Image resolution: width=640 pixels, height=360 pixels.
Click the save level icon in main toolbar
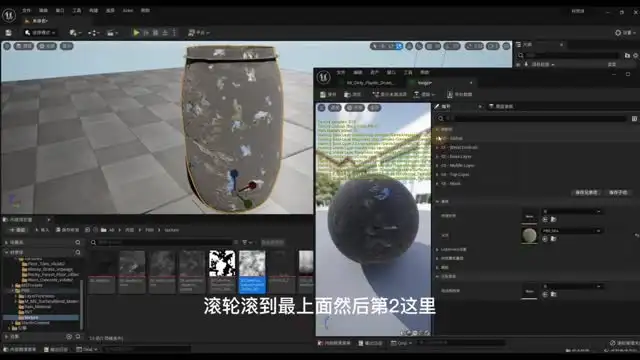pos(8,33)
